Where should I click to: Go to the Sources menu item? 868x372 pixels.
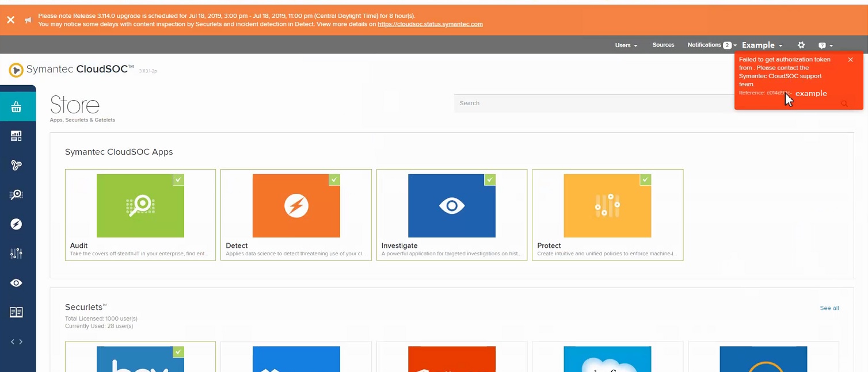coord(663,45)
